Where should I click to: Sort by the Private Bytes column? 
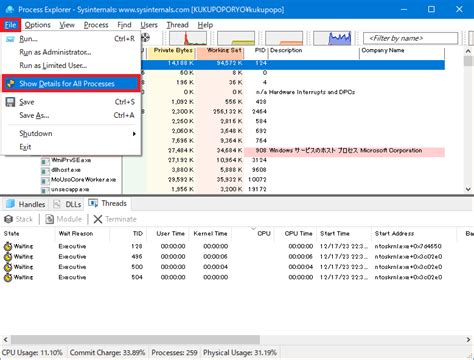click(x=172, y=53)
